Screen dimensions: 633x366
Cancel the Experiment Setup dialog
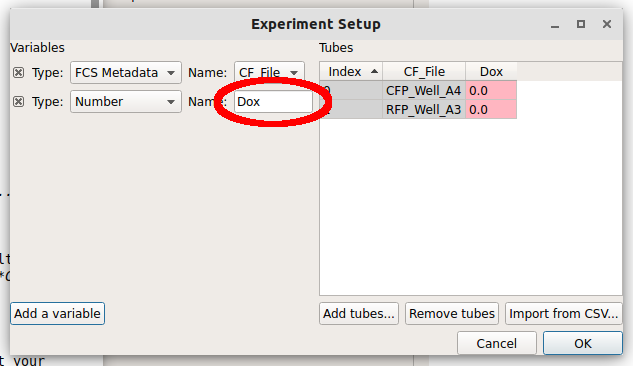pyautogui.click(x=497, y=343)
